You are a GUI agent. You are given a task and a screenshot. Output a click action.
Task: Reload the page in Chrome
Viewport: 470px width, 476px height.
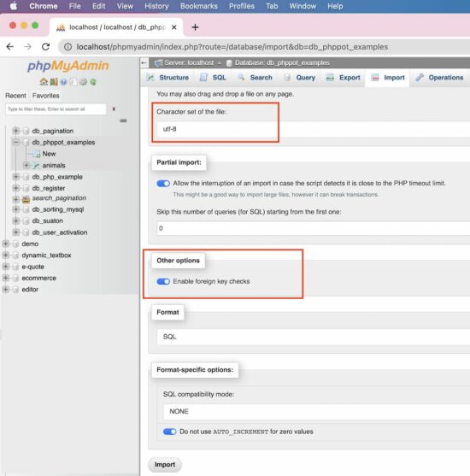tap(45, 47)
